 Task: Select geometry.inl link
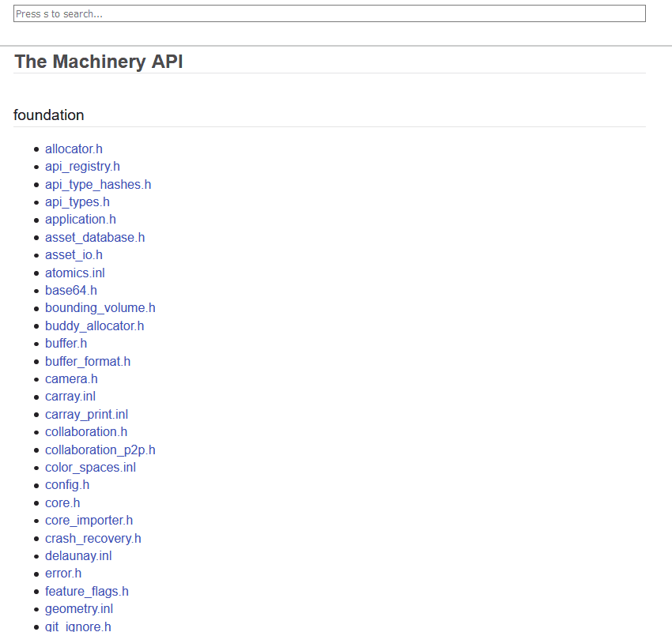click(79, 609)
